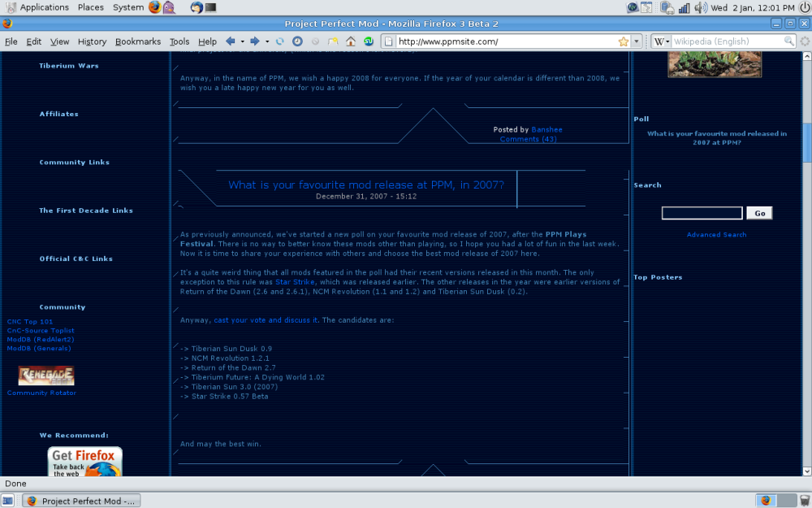Open the ModDB (Generals) link

[39, 348]
